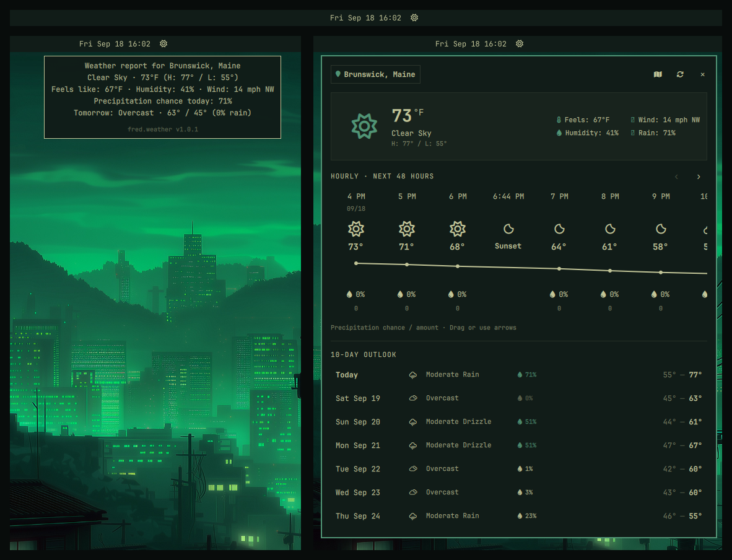Click gear icon in left panel's bar

click(163, 43)
